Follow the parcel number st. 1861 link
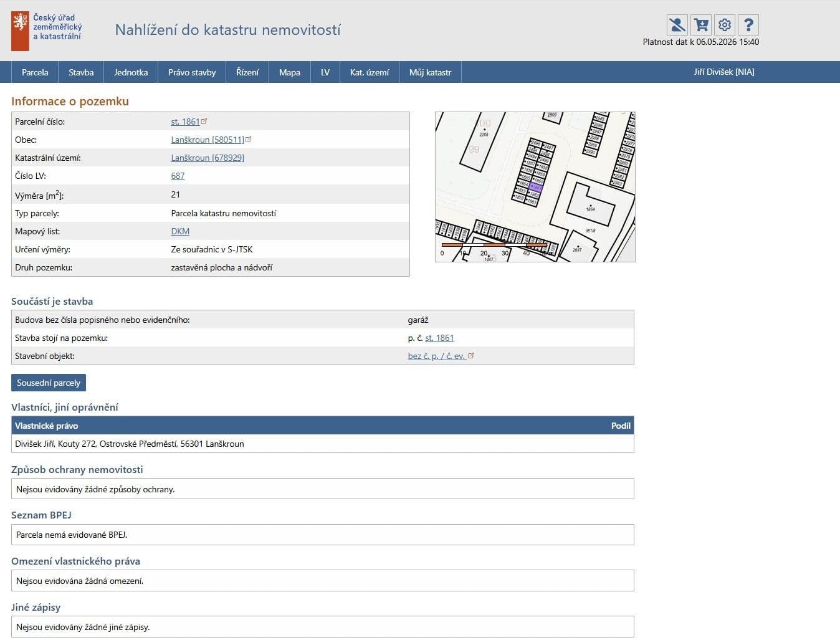The width and height of the screenshot is (840, 640). (x=185, y=122)
